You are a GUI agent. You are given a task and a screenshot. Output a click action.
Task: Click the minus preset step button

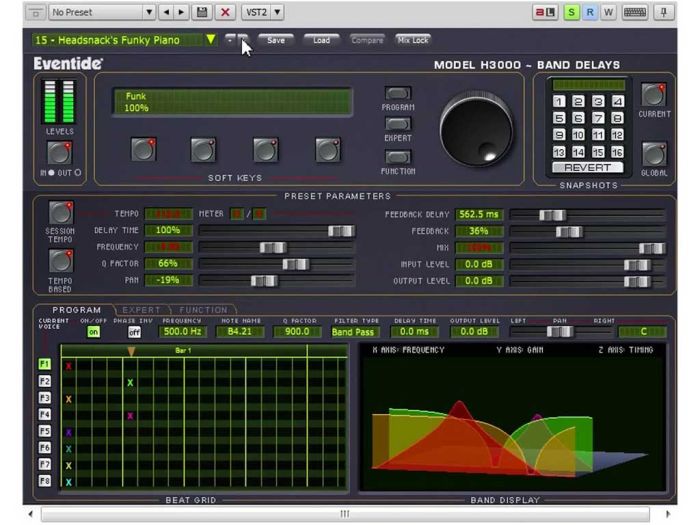click(x=229, y=40)
